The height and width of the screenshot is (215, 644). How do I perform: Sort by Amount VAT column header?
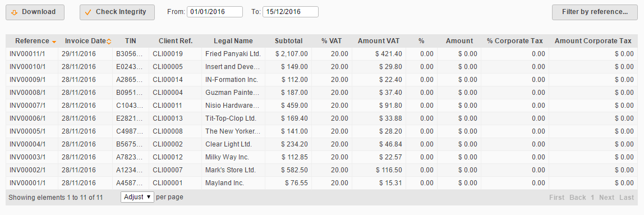[379, 40]
